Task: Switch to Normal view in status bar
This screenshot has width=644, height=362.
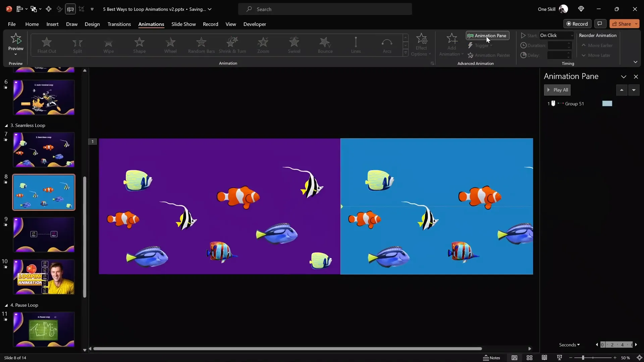Action: (x=514, y=358)
